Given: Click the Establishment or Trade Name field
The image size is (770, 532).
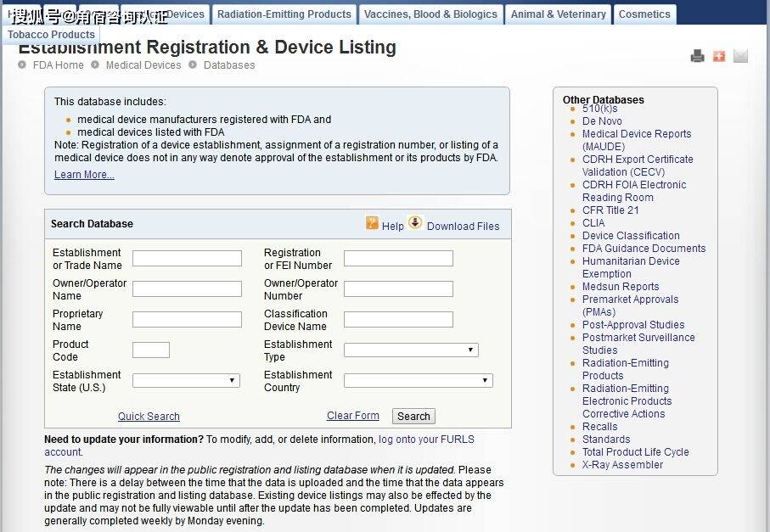Looking at the screenshot, I should coord(187,259).
